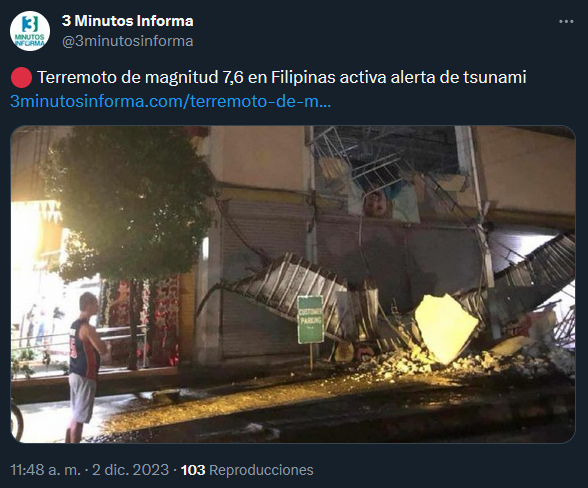Click the Reproducciones label
The height and width of the screenshot is (488, 588).
coord(261,470)
